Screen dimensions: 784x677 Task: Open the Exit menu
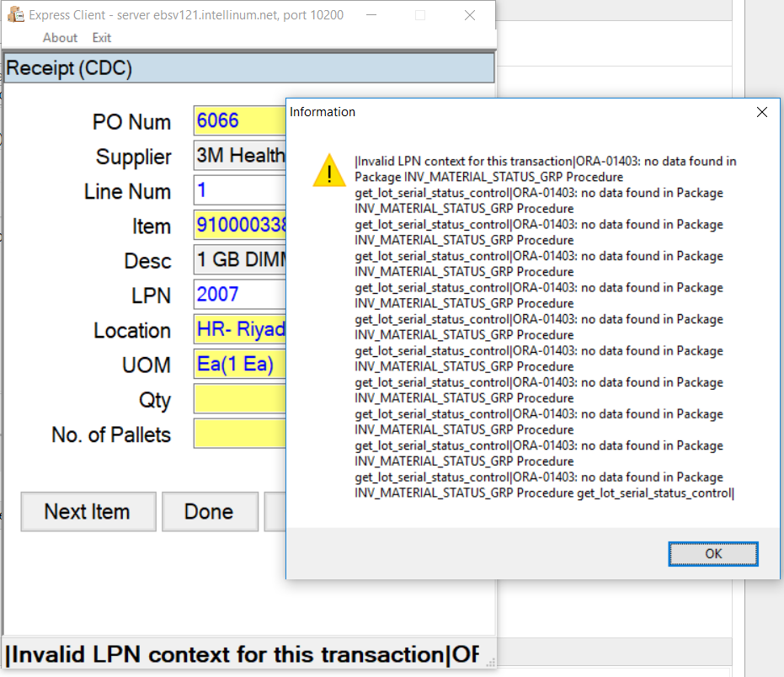tap(102, 38)
